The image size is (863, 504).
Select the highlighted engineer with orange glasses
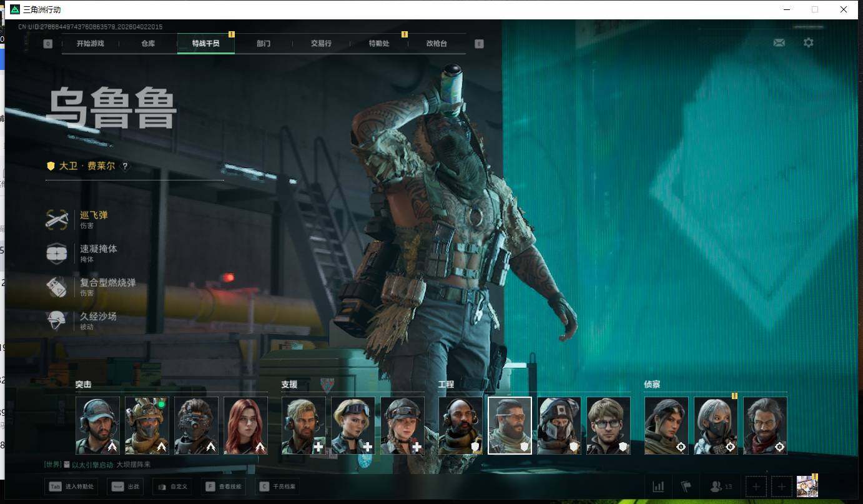[510, 425]
